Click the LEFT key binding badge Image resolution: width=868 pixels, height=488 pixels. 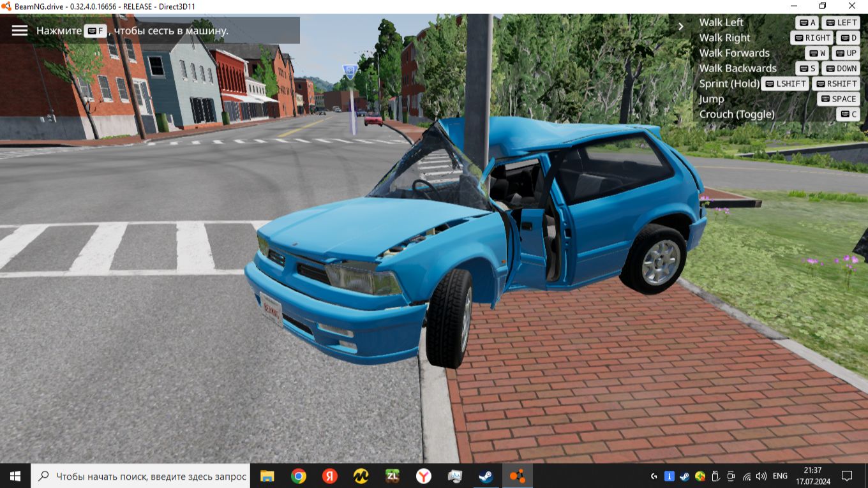click(x=841, y=22)
